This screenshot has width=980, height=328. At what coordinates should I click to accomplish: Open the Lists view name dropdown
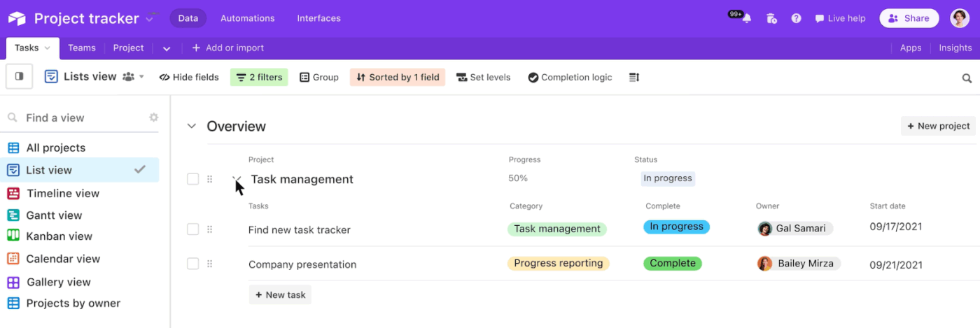(x=141, y=77)
